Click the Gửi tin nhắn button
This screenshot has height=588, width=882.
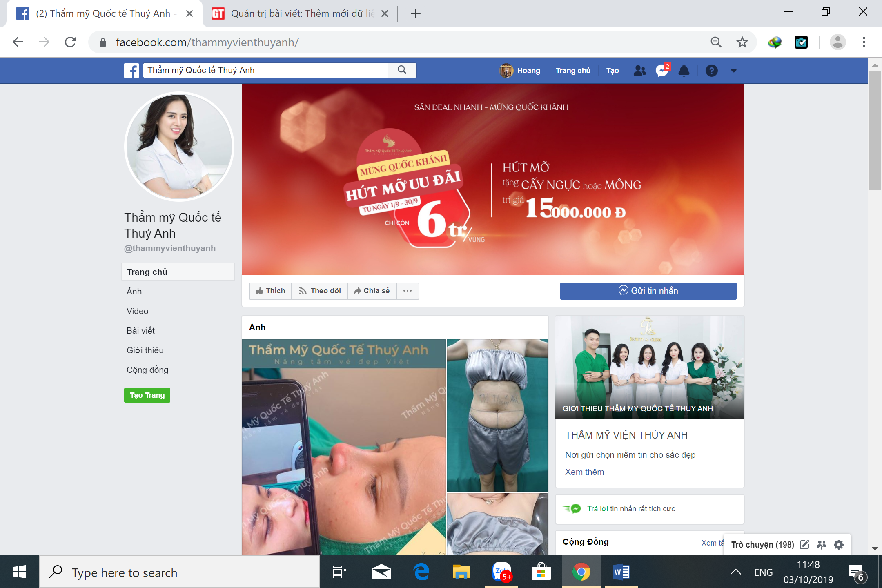(648, 291)
